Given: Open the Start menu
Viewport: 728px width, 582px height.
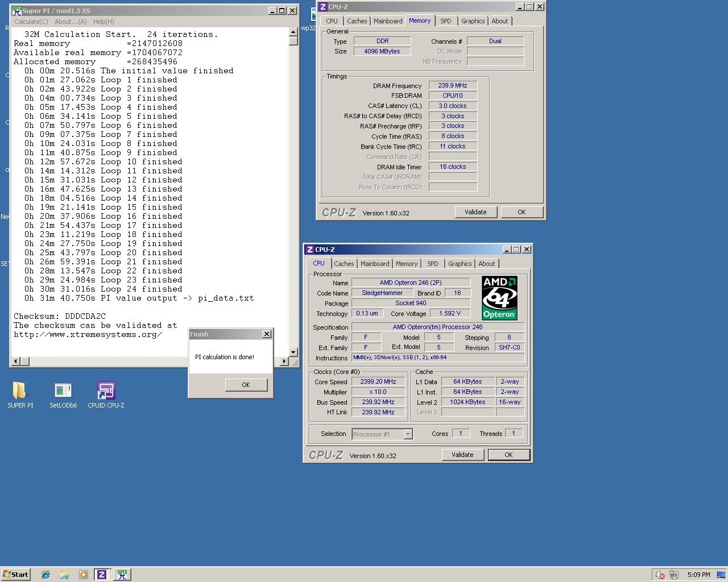Looking at the screenshot, I should (15, 575).
